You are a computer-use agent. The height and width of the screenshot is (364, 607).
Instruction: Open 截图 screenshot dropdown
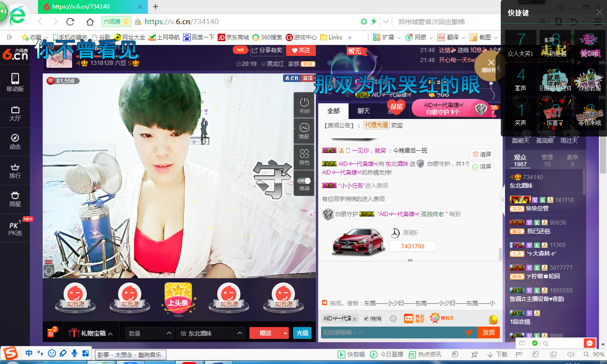[x=483, y=37]
